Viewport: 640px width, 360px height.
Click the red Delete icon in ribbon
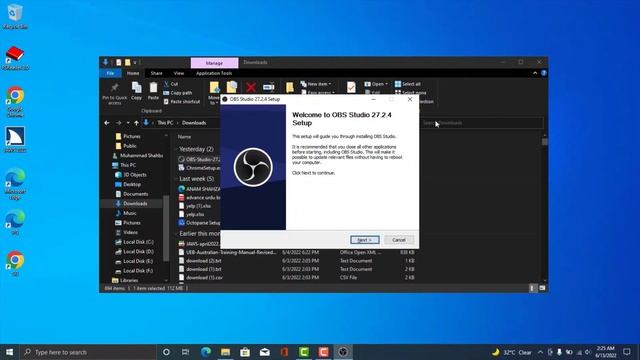click(x=251, y=87)
